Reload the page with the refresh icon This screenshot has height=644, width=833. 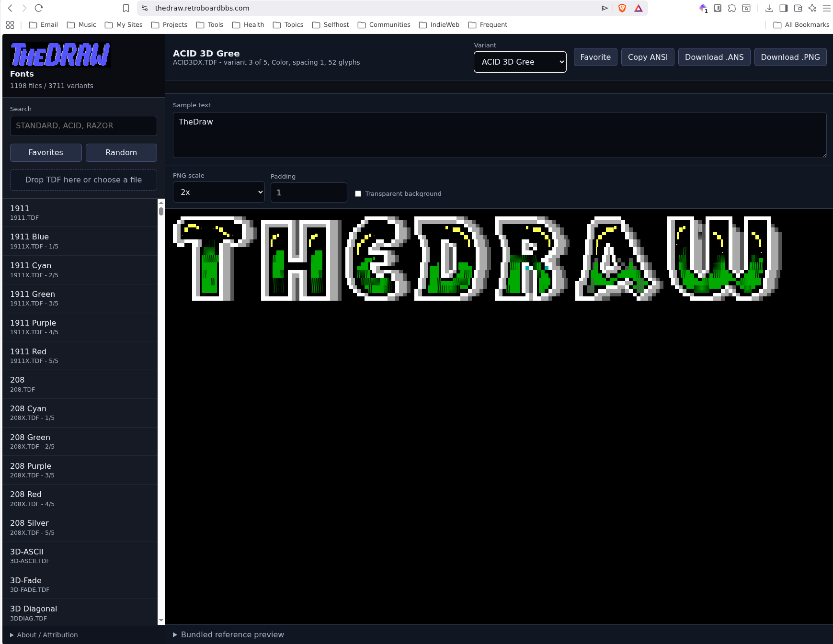click(x=39, y=8)
